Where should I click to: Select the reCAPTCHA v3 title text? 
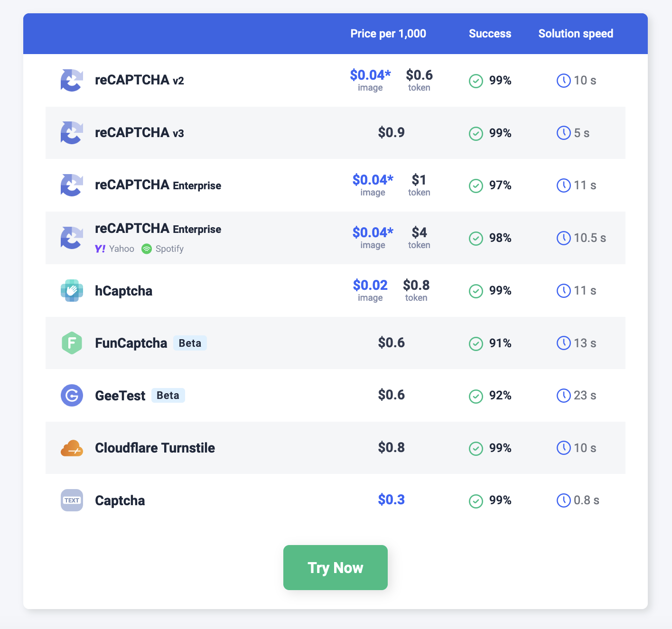pos(140,132)
